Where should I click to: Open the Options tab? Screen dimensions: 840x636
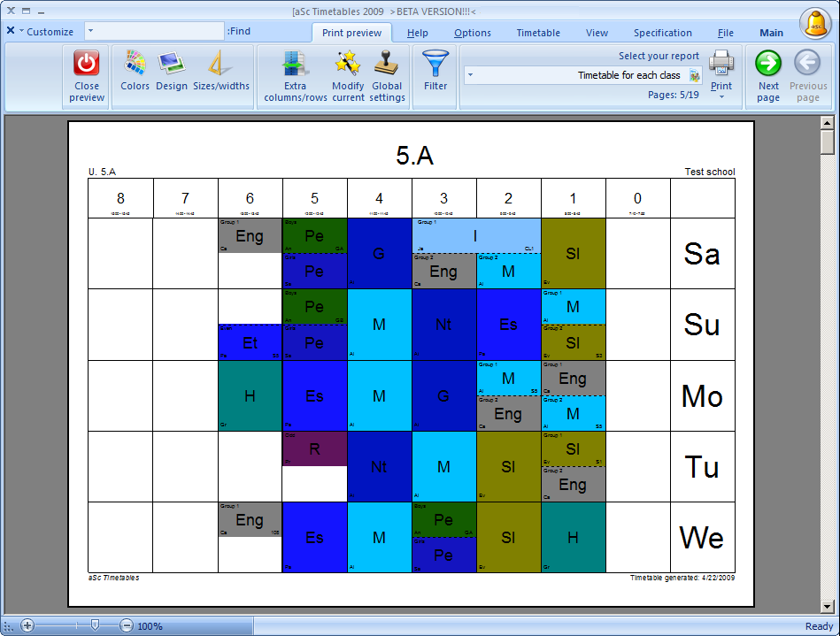[x=473, y=33]
